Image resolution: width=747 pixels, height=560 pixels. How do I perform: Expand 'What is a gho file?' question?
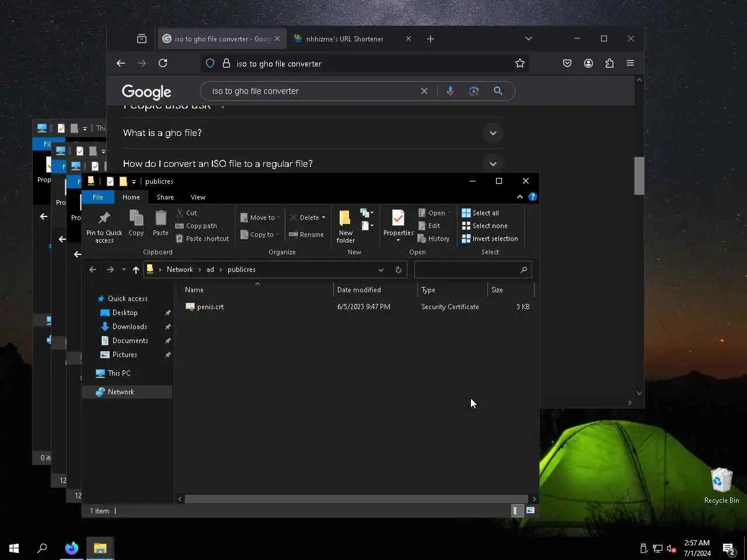point(493,133)
